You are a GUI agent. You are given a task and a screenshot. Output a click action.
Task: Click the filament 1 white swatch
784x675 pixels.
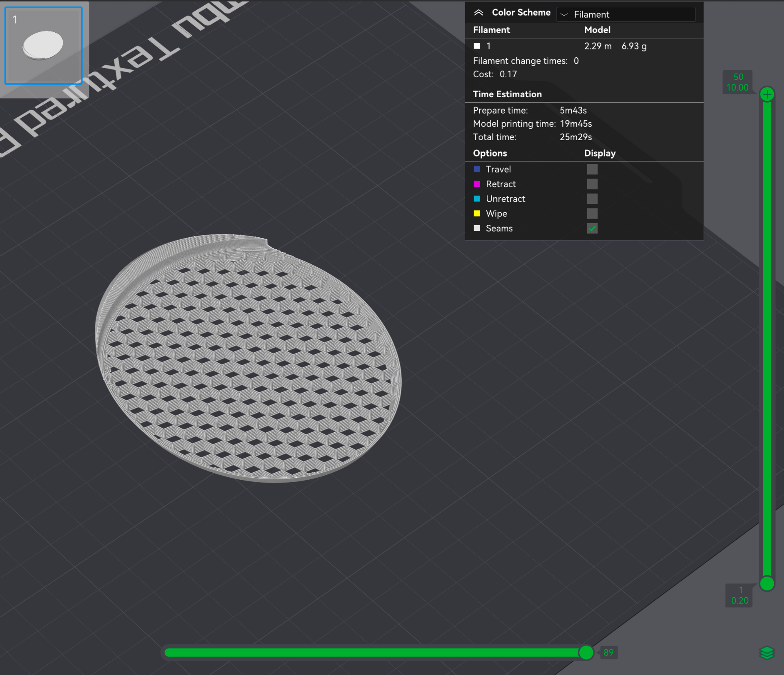[x=477, y=46]
